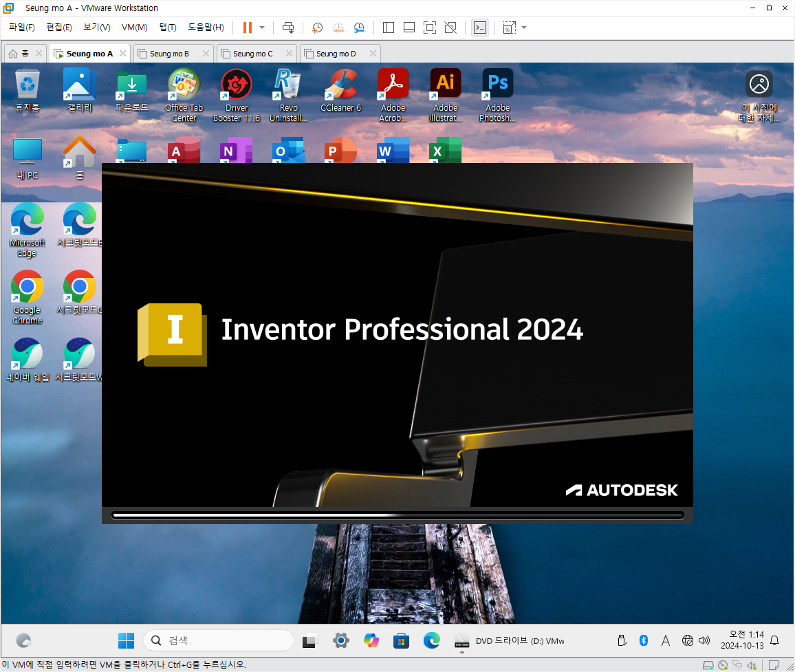
Task: Open VMware console view icon
Action: coord(479,28)
